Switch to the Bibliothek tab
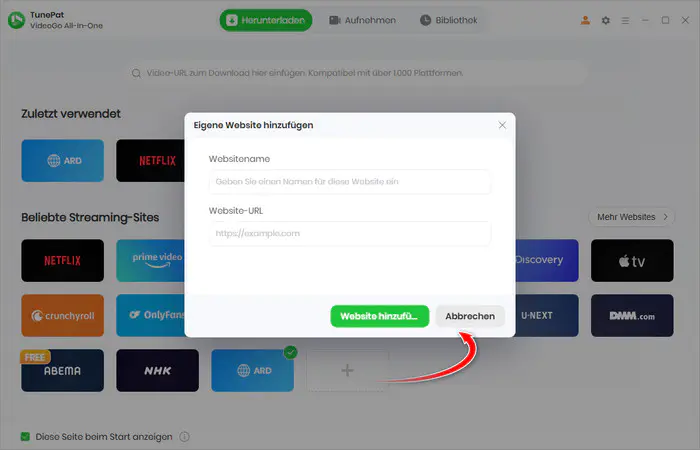700x450 pixels. pos(449,21)
